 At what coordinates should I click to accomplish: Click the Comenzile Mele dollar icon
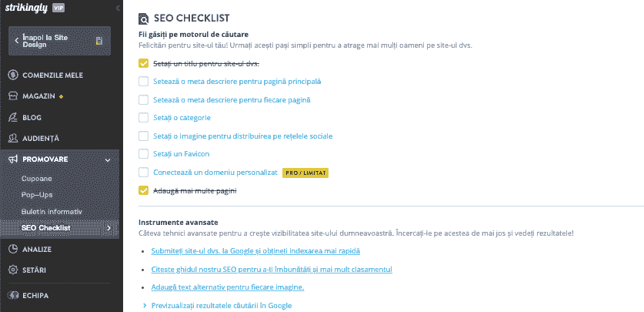tap(13, 75)
